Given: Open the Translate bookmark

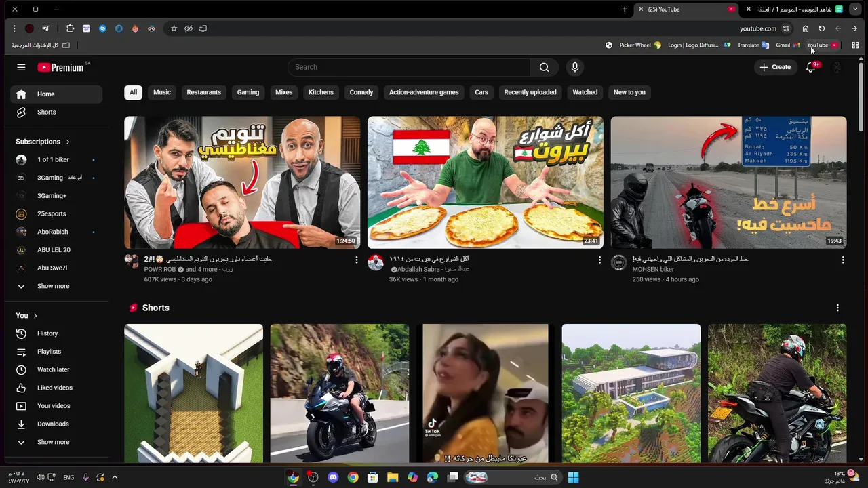Looking at the screenshot, I should point(753,45).
